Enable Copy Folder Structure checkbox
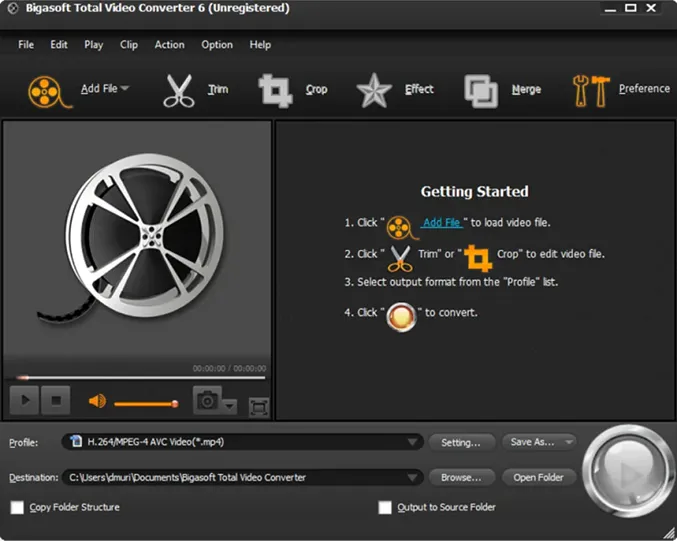The height and width of the screenshot is (541, 677). [17, 507]
